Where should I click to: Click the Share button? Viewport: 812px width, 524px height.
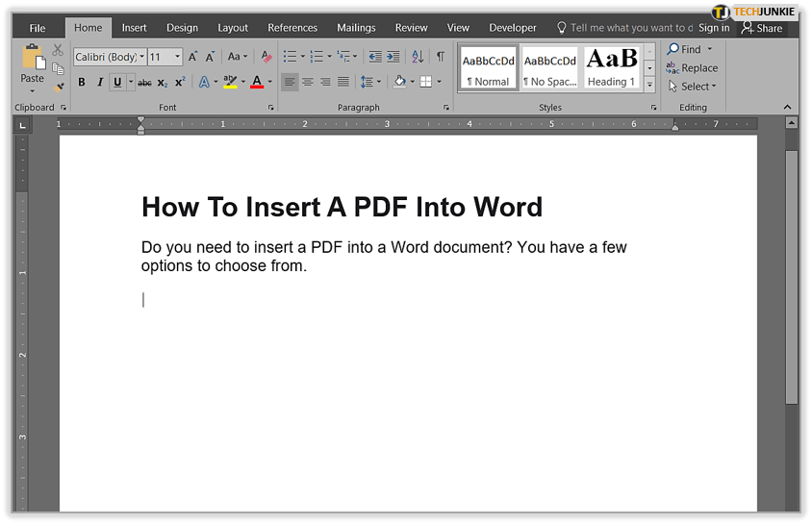click(762, 28)
